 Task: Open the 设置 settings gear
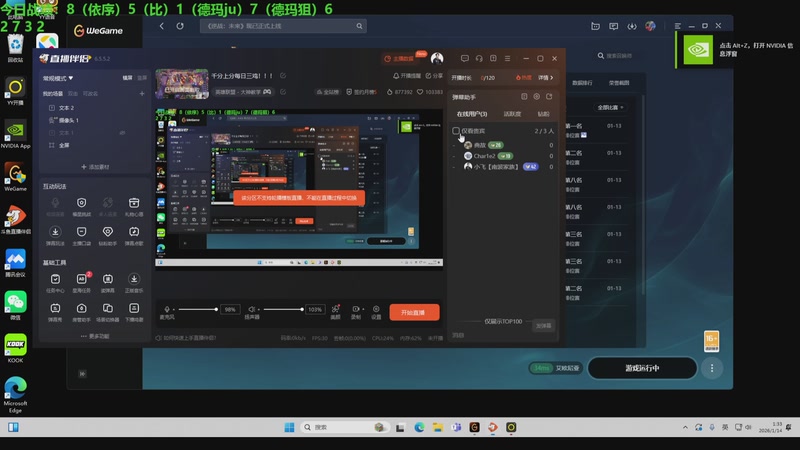click(376, 312)
